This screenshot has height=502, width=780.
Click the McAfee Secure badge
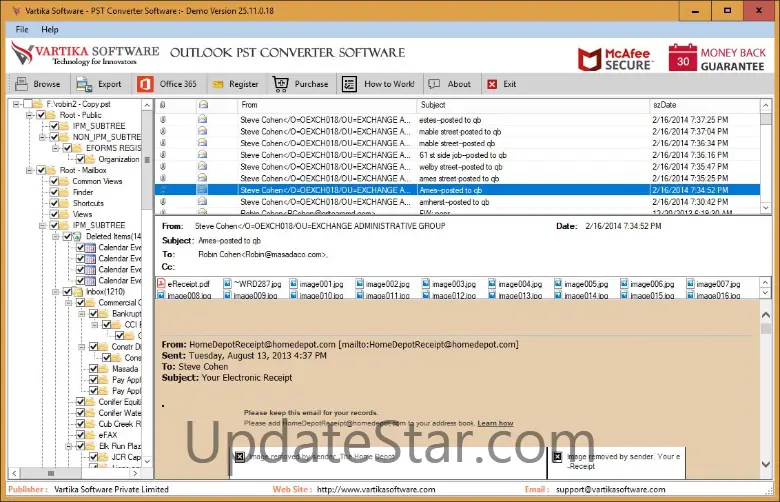click(x=615, y=59)
